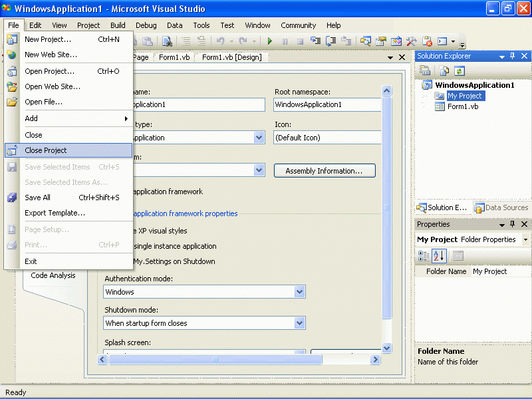Open Toolbox via hammer-wrench toolbar icon
The height and width of the screenshot is (399, 532).
(x=411, y=41)
